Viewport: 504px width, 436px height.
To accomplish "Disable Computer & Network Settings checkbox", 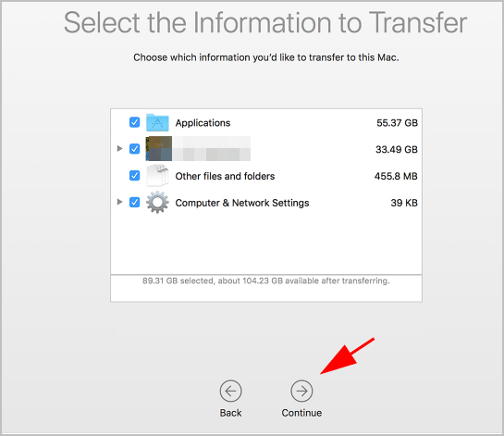I will [x=134, y=203].
